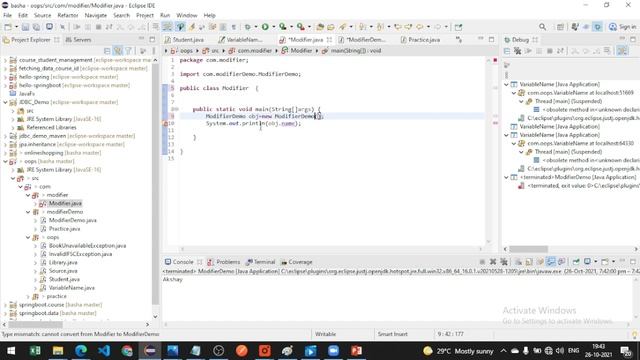Click the Collapse All icon in Project Explorer
This screenshot has width=640, height=360.
107,51
